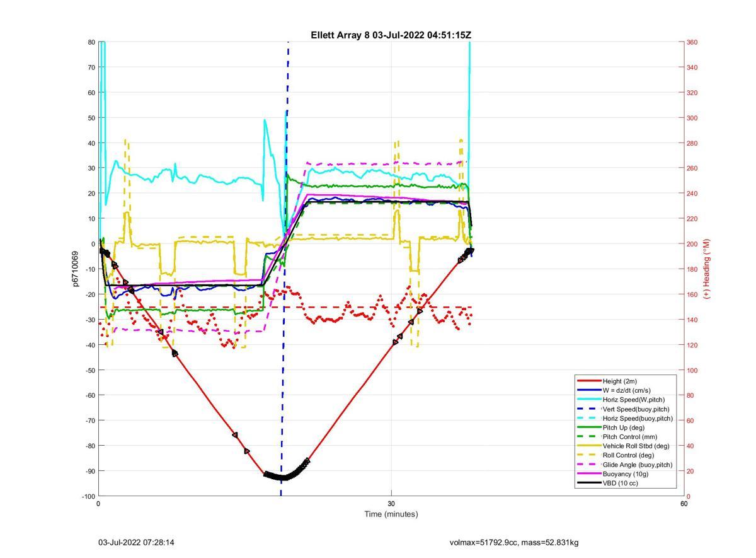Click the "360" tick on the heading axis

(x=692, y=42)
